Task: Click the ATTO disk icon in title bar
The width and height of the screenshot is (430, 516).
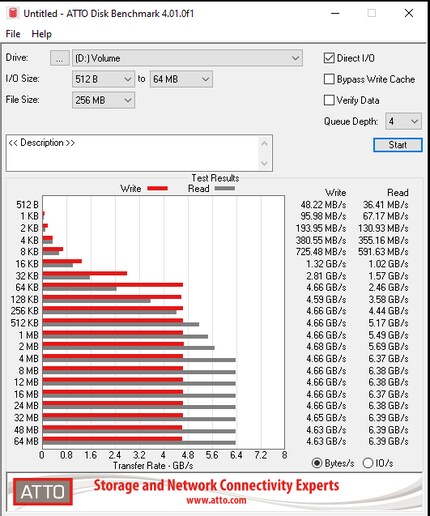Action: pyautogui.click(x=13, y=13)
